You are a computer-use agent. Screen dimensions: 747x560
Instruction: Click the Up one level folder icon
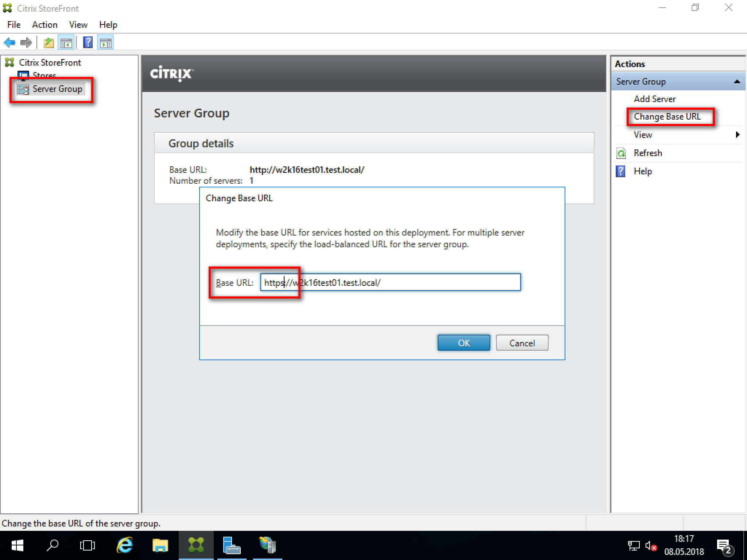tap(49, 43)
